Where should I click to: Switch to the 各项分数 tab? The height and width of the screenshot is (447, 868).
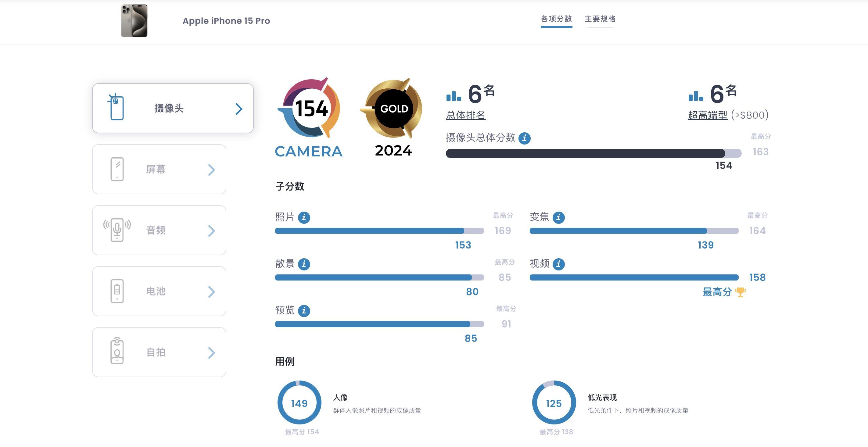coord(556,19)
